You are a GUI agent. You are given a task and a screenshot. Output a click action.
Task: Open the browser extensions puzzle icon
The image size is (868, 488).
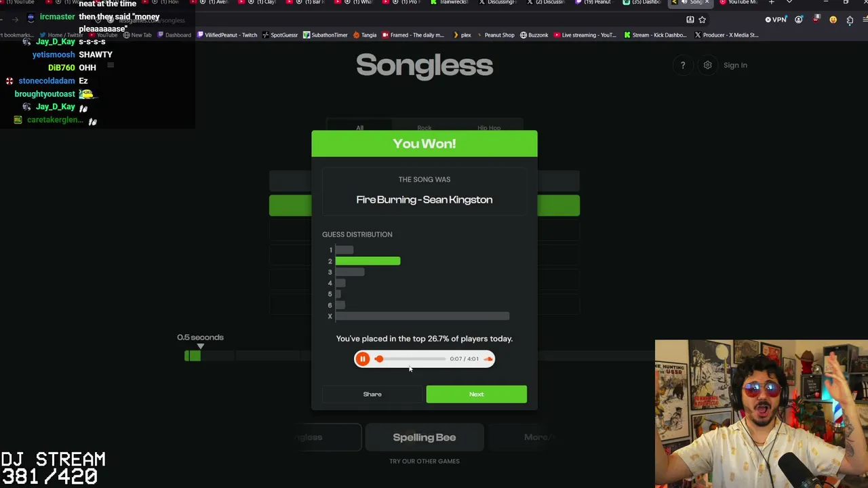coord(850,20)
